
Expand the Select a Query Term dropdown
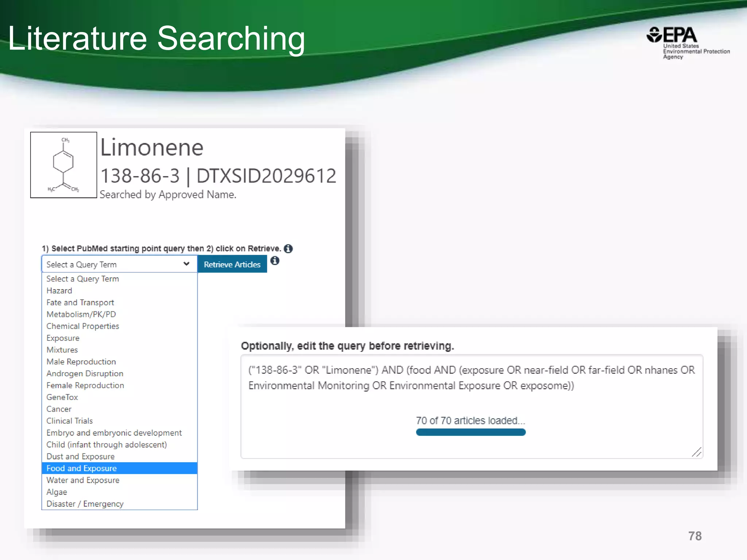click(x=119, y=264)
